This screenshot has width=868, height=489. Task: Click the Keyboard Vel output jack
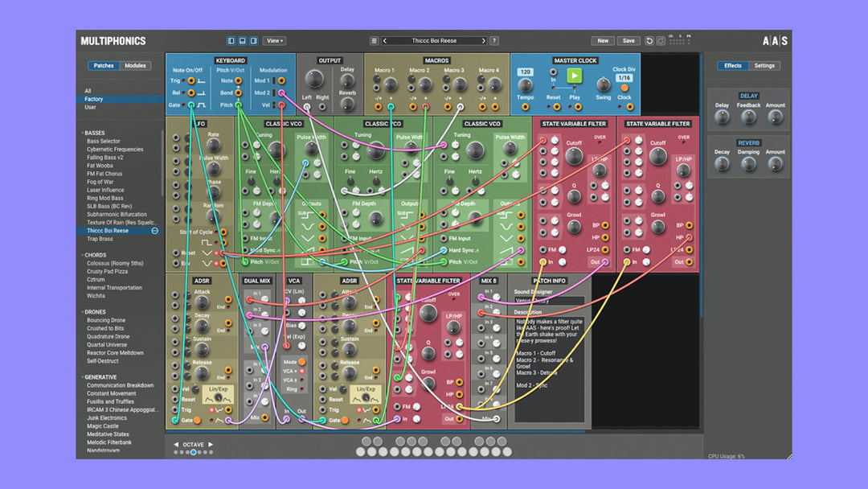[282, 105]
